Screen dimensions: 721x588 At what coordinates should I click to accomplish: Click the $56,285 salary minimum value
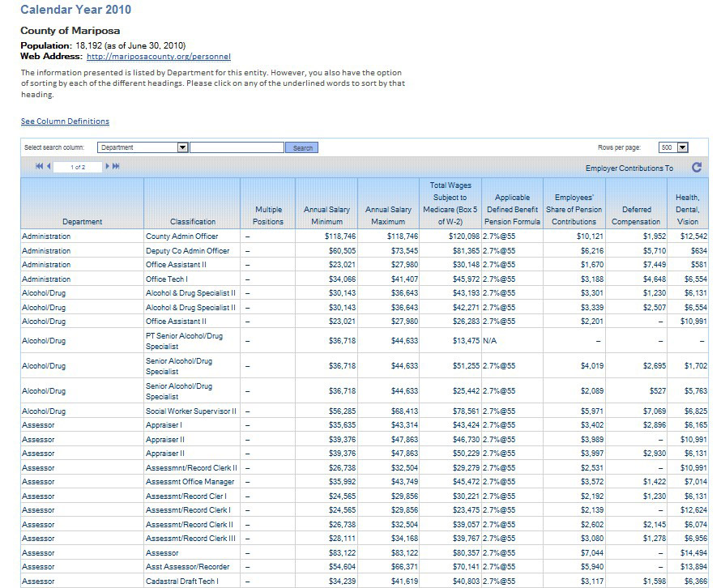342,411
